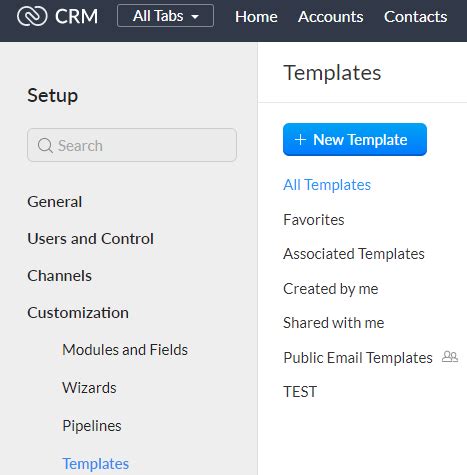The height and width of the screenshot is (475, 467).
Task: Click the plus icon on New Template
Action: pyautogui.click(x=300, y=139)
